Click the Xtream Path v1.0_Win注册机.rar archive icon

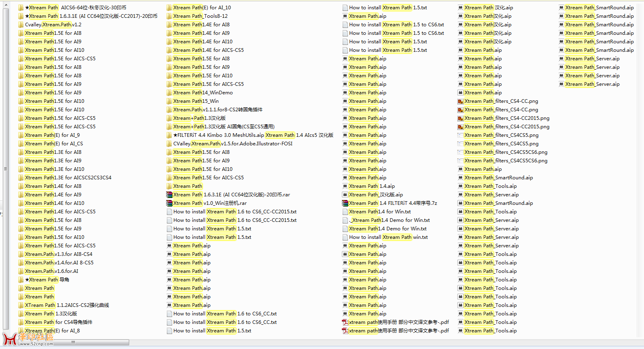tap(169, 203)
